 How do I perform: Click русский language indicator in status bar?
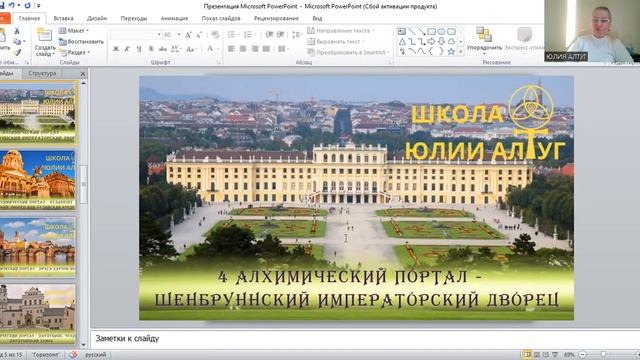click(96, 355)
